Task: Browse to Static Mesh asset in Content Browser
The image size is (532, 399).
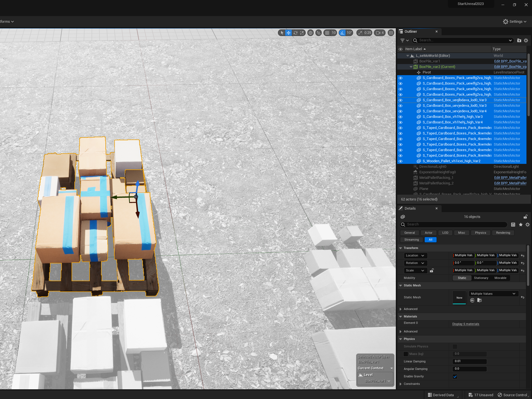Action: [479, 301]
